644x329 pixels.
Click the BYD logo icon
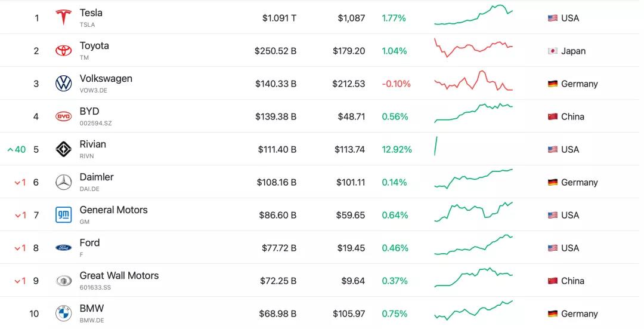click(63, 116)
